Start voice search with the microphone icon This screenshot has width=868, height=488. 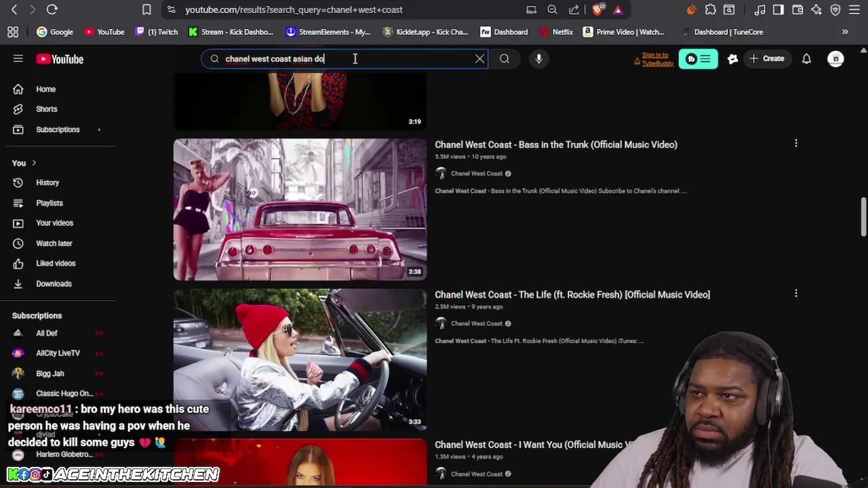[x=538, y=59]
